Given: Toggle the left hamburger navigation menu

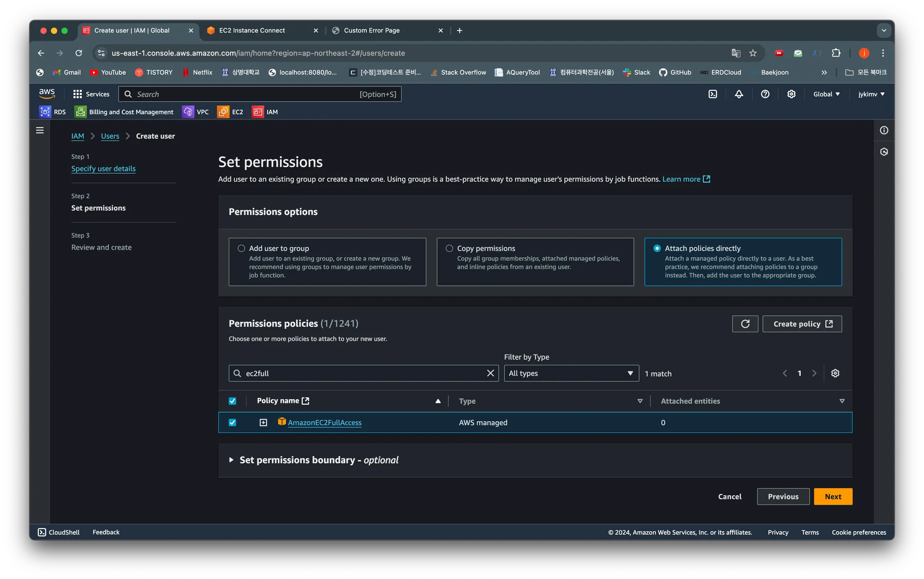Looking at the screenshot, I should pos(40,130).
